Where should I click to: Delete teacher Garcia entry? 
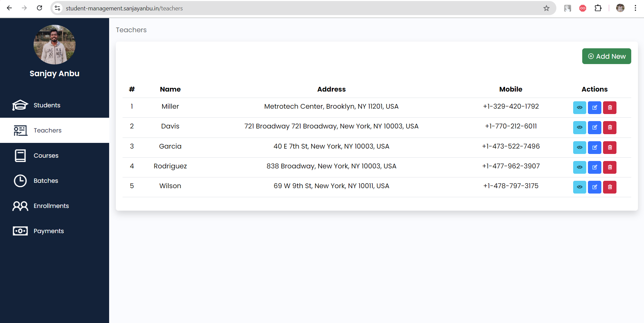coord(609,148)
